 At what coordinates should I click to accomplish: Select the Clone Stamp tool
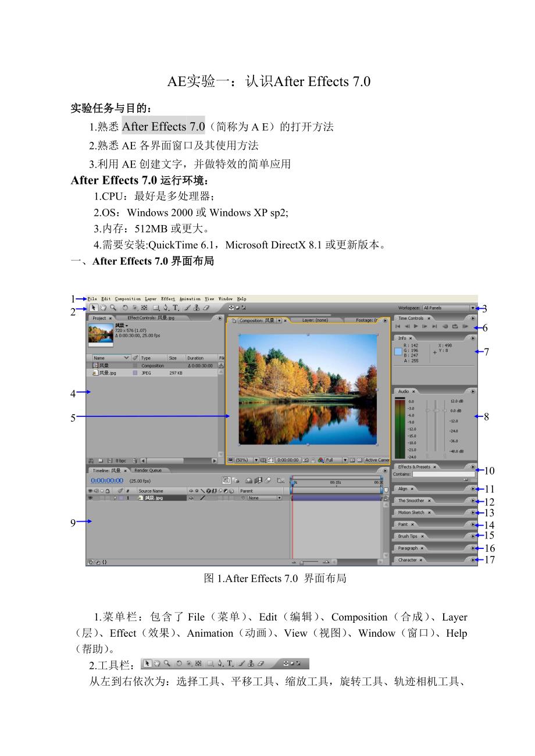[197, 308]
